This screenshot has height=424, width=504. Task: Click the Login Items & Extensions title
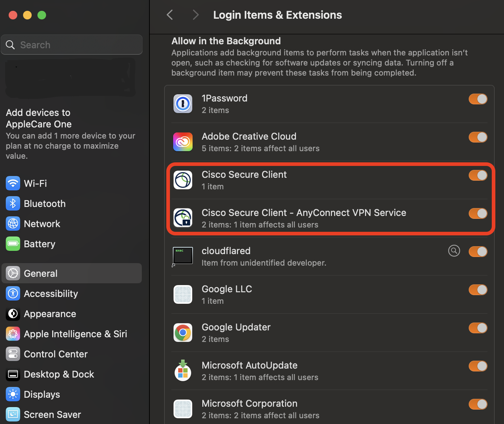[278, 15]
